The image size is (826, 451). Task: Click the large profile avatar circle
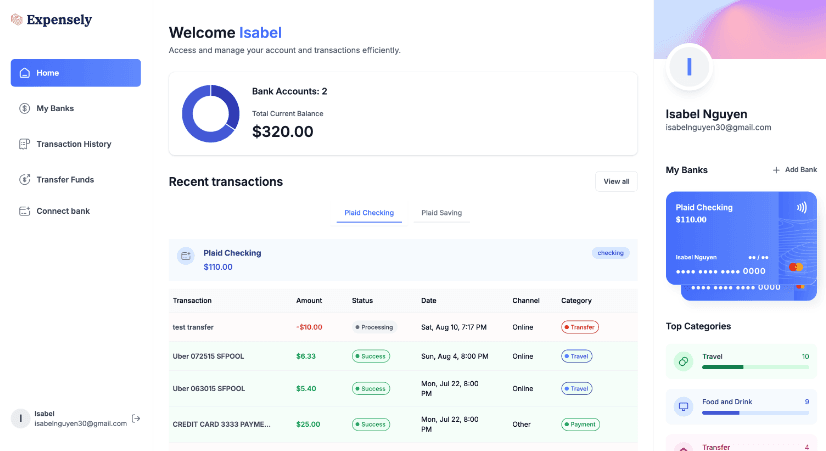coord(689,67)
